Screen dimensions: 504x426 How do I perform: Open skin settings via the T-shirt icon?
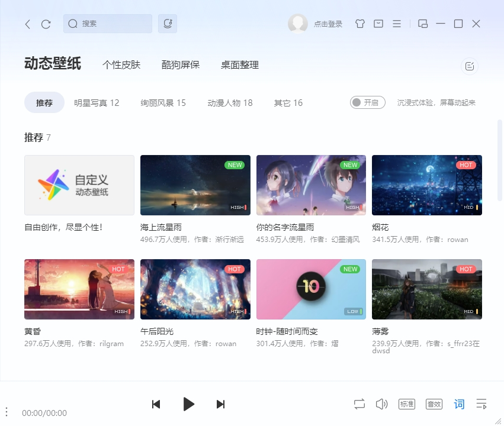point(359,24)
